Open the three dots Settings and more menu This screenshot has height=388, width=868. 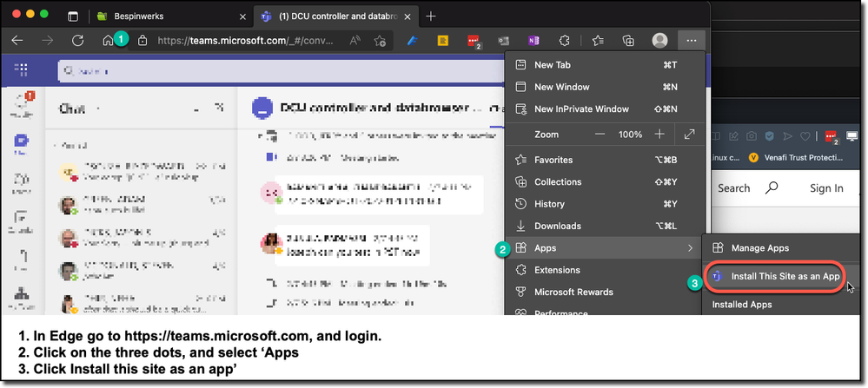[x=691, y=40]
